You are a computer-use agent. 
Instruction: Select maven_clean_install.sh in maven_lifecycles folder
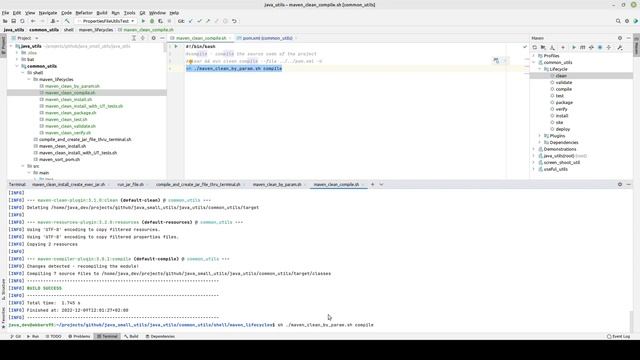pyautogui.click(x=68, y=100)
